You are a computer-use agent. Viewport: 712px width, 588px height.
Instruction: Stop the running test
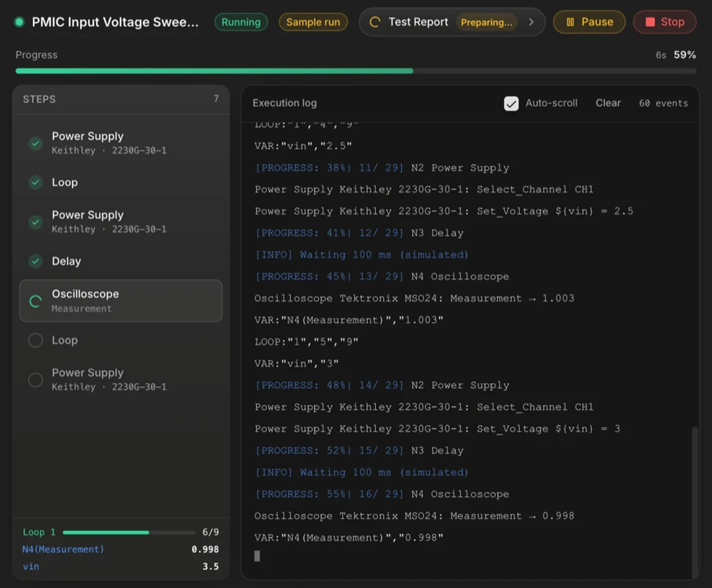(x=664, y=22)
